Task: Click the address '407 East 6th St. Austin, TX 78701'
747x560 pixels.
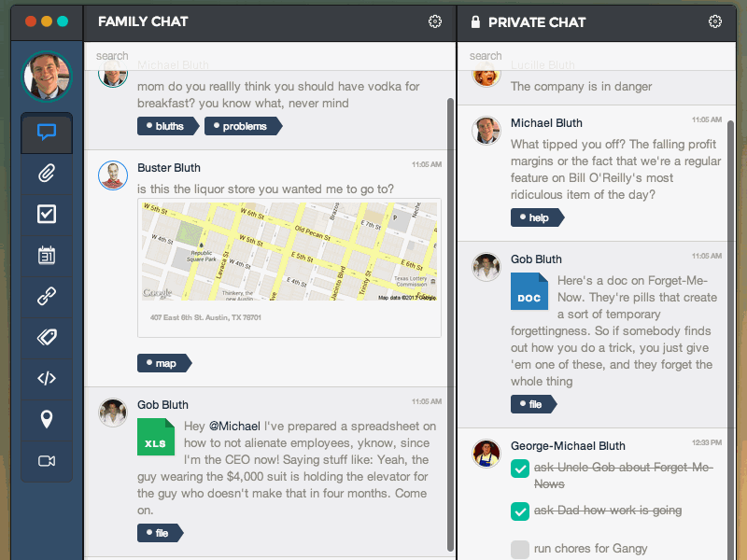Action: pos(205,317)
